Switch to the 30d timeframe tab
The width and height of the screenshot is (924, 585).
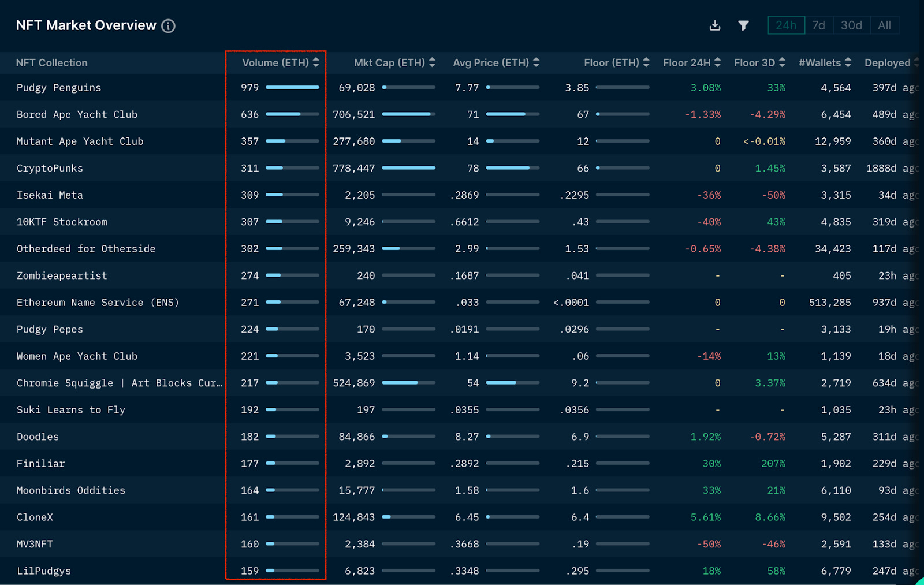click(x=851, y=25)
